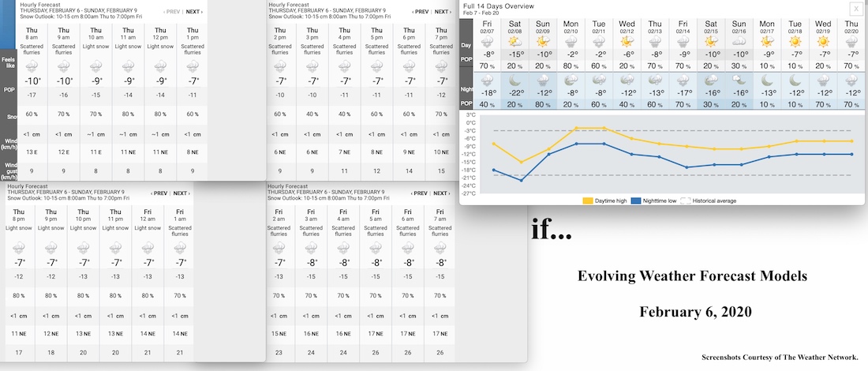Viewport: 868px width, 371px height.
Task: Select the Thu 10 am light snow icon
Action: point(95,67)
